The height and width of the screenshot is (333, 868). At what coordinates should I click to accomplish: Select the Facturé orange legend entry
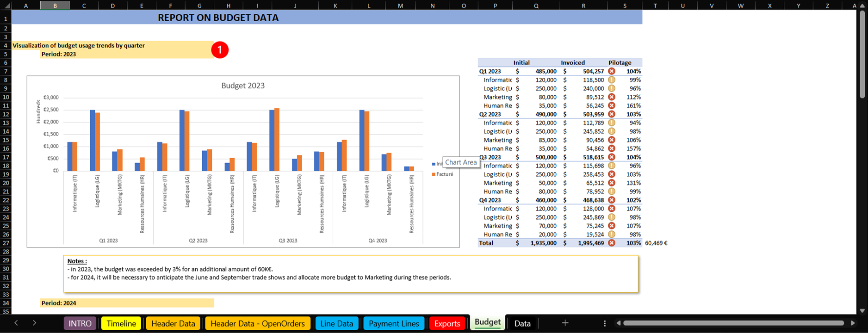[x=444, y=174]
